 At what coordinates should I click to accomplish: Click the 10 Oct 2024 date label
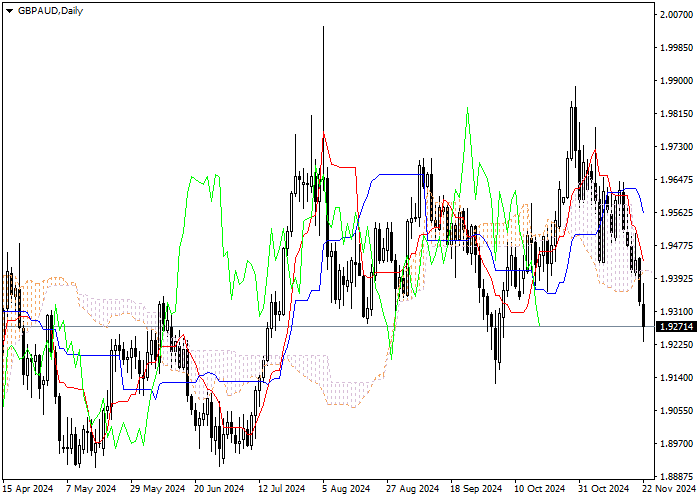(x=540, y=489)
